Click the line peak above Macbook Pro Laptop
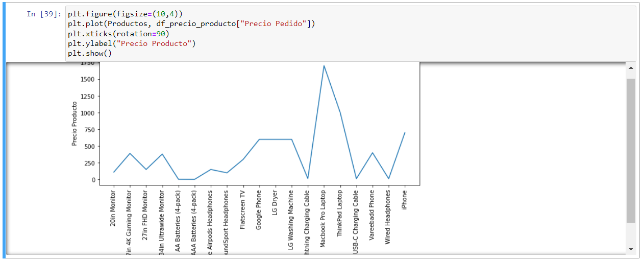 coord(324,66)
